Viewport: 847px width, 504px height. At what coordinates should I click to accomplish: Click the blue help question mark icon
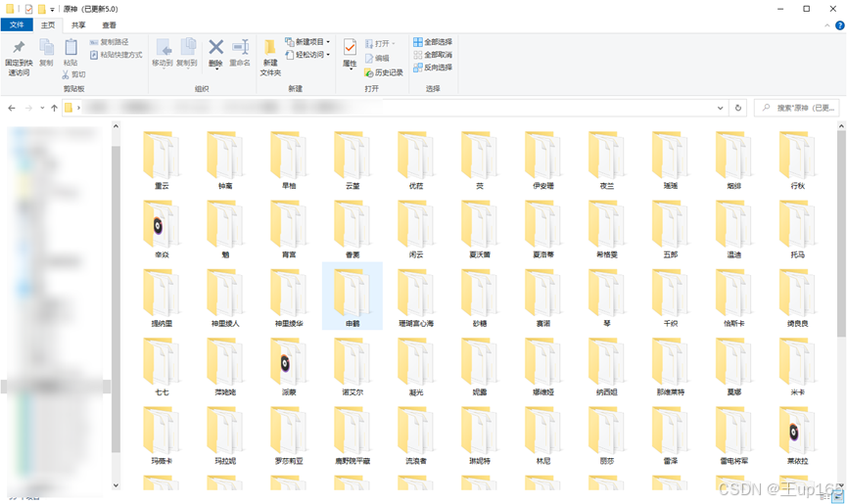point(840,25)
